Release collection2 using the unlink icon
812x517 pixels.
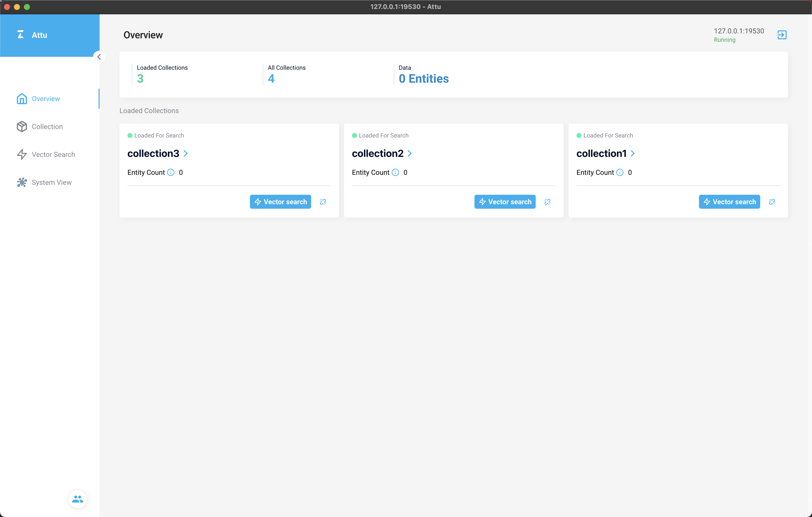coord(547,202)
